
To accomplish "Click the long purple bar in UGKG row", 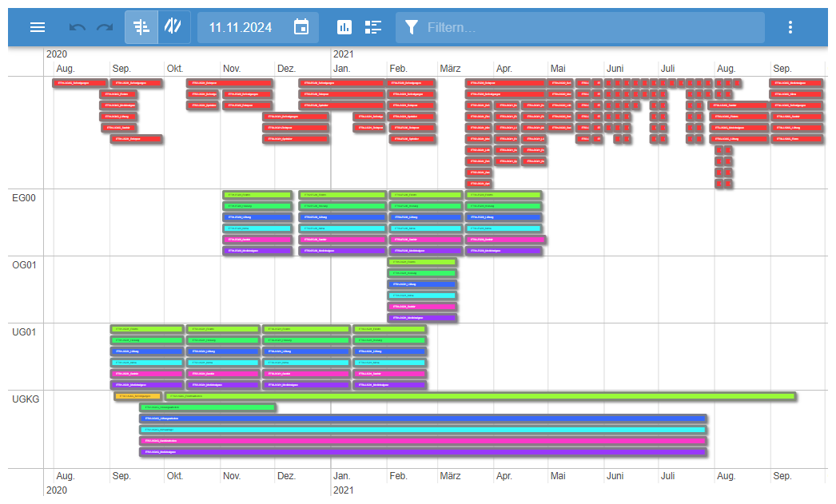I will tap(424, 452).
